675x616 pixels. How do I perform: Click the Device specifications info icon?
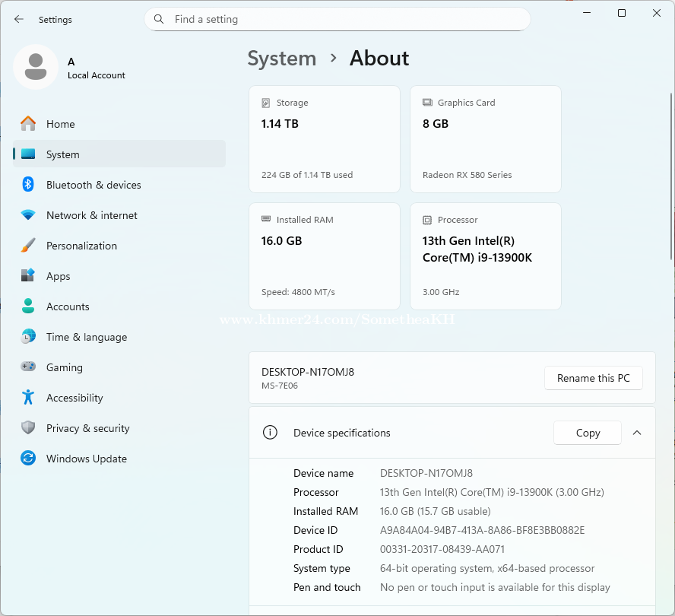270,433
